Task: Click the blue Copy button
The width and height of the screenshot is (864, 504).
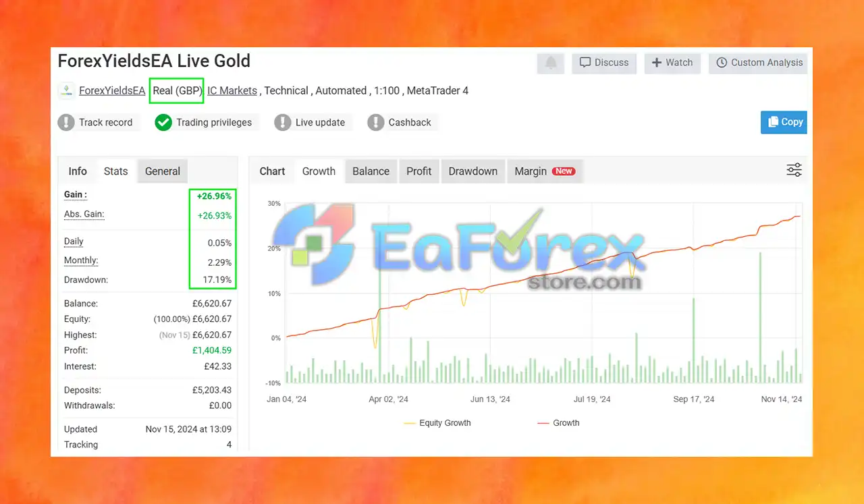Action: 784,122
